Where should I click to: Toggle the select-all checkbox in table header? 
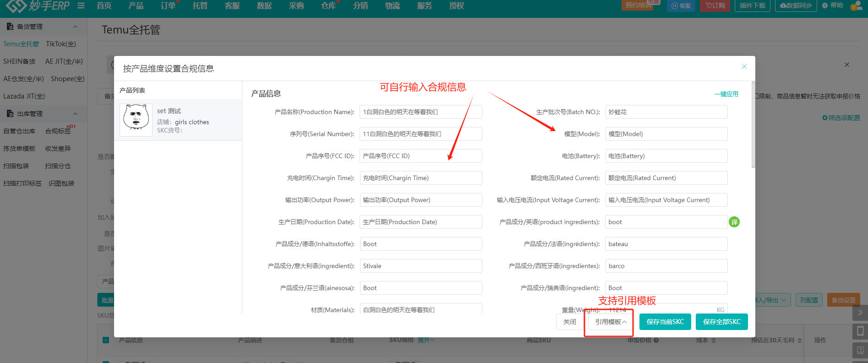click(x=106, y=340)
